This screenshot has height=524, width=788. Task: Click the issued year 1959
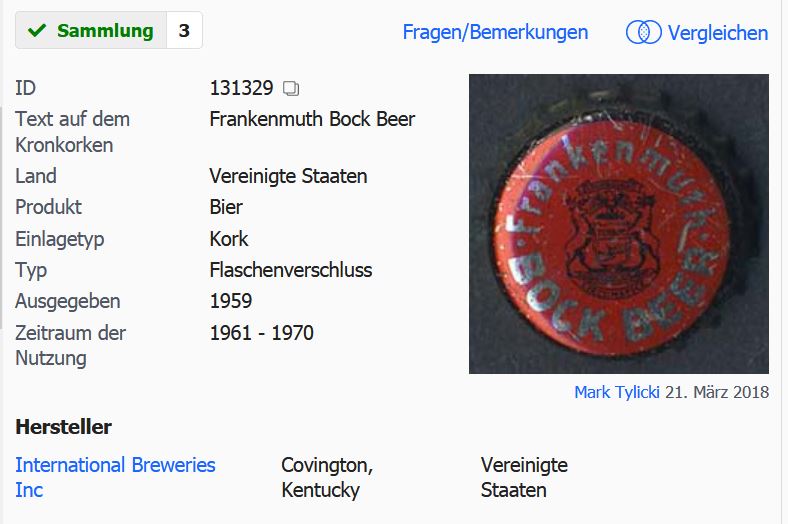(x=231, y=301)
